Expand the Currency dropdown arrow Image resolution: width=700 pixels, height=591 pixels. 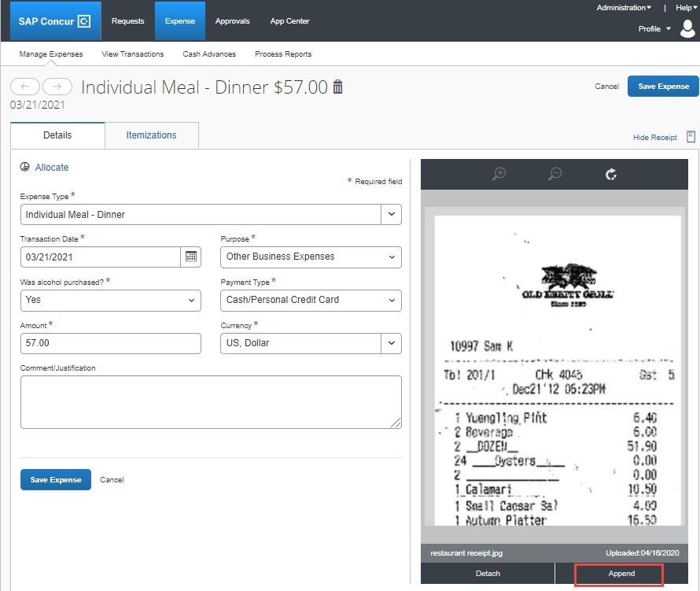(x=391, y=343)
